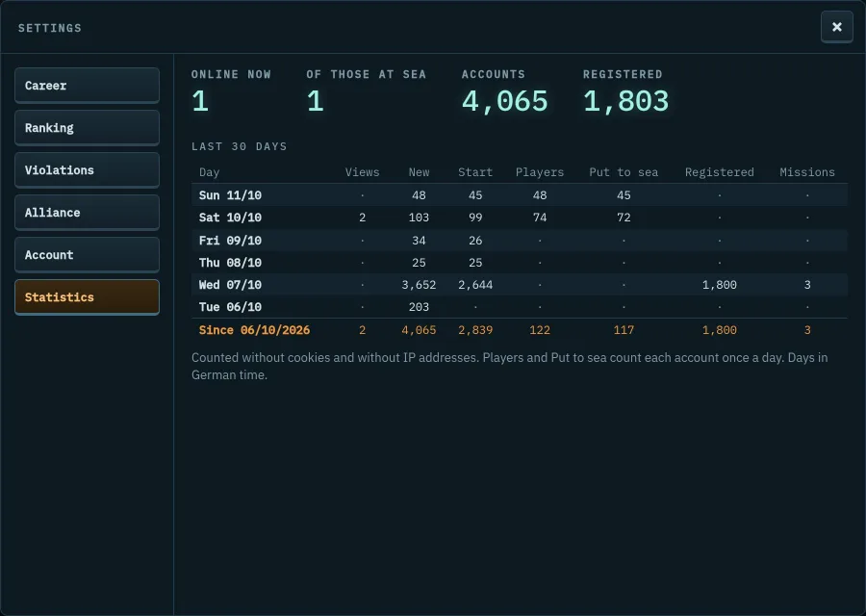The width and height of the screenshot is (866, 616).
Task: Click the Since 06/10/2026 totals label
Action: 254,330
